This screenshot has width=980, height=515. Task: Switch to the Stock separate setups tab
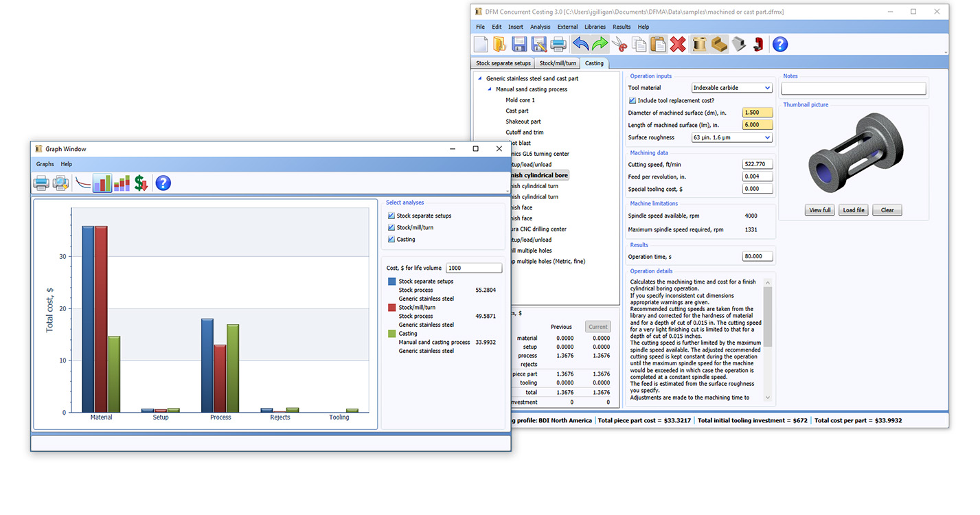[x=502, y=62]
